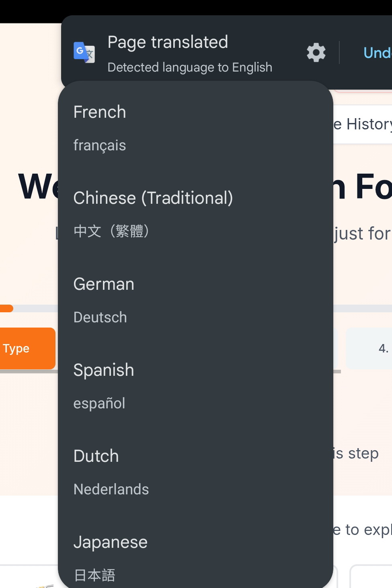Select French from the language list
Image resolution: width=392 pixels, height=588 pixels.
[100, 112]
